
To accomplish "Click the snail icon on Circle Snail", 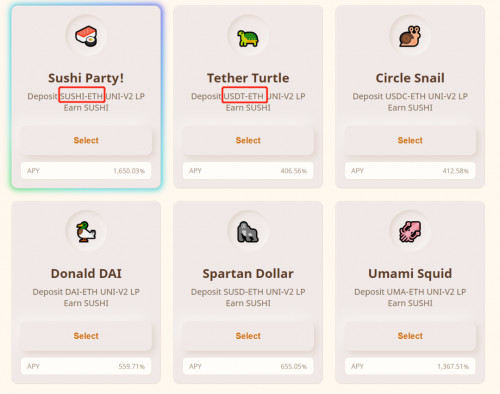I will 410,36.
